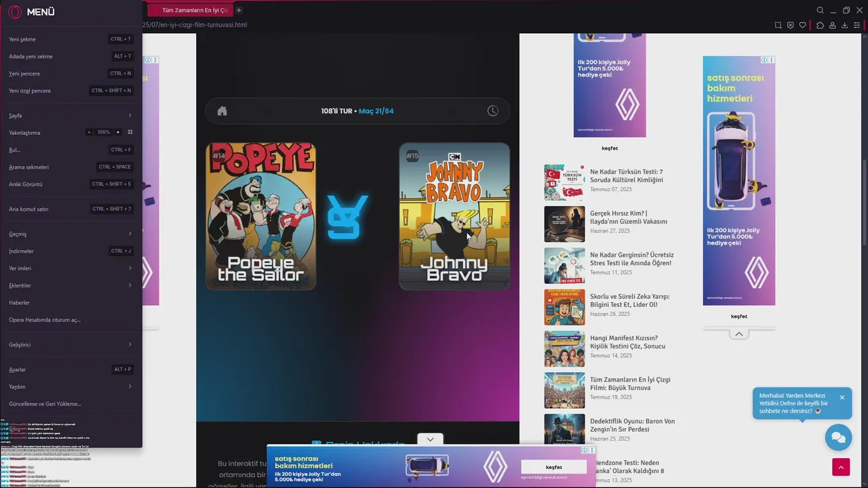Select Opera Hesabında oturum aç menu item
This screenshot has width=868, height=488.
pyautogui.click(x=71, y=320)
